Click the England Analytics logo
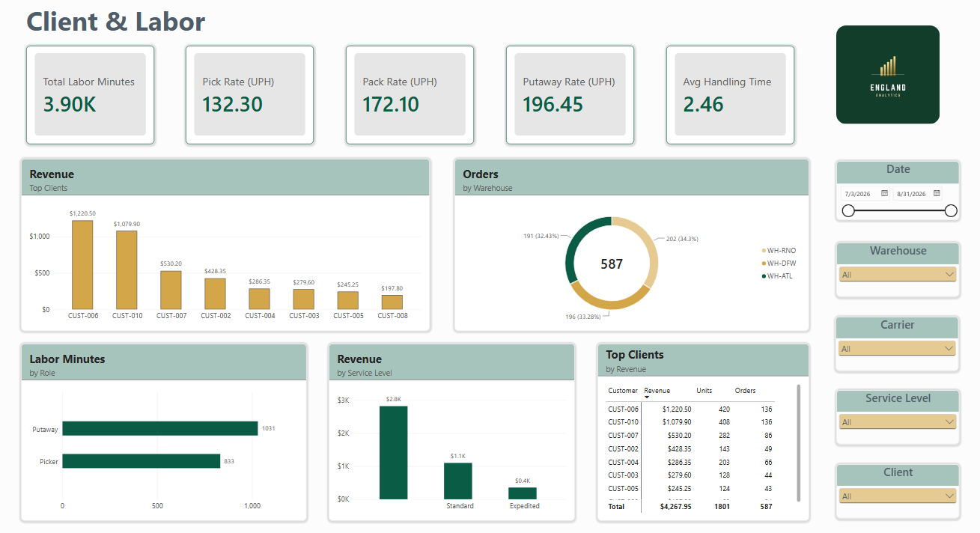Viewport: 980px width, 533px height. point(888,74)
